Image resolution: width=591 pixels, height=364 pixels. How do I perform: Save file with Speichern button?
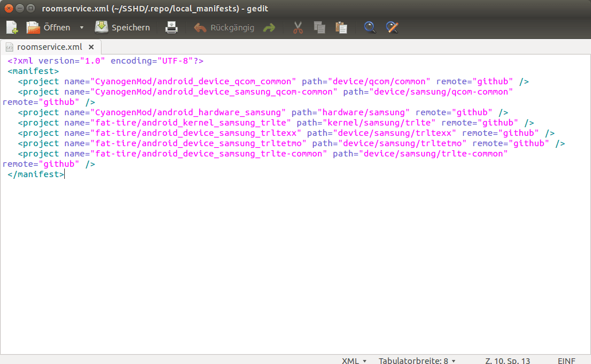[x=122, y=28]
